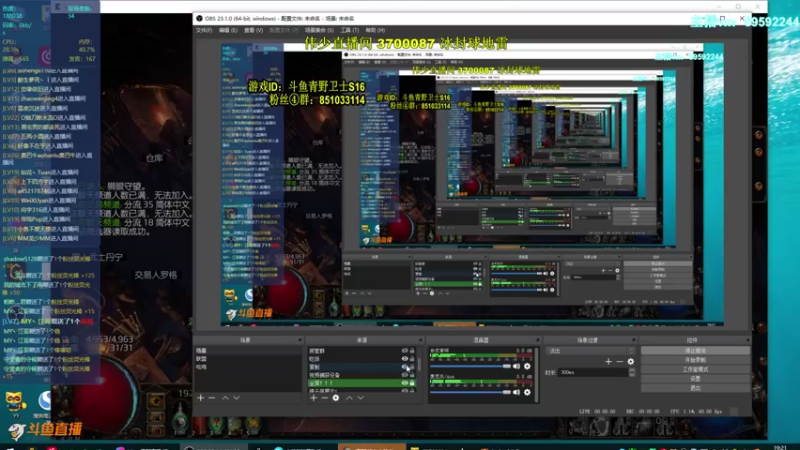Screen dimensions: 800x450
Task: Move the selected source down
Action: point(361,397)
